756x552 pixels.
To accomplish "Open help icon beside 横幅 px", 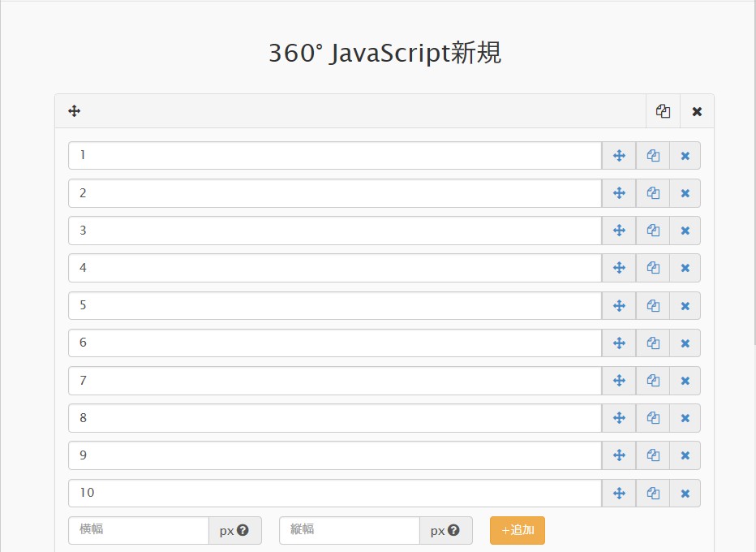I will [243, 530].
